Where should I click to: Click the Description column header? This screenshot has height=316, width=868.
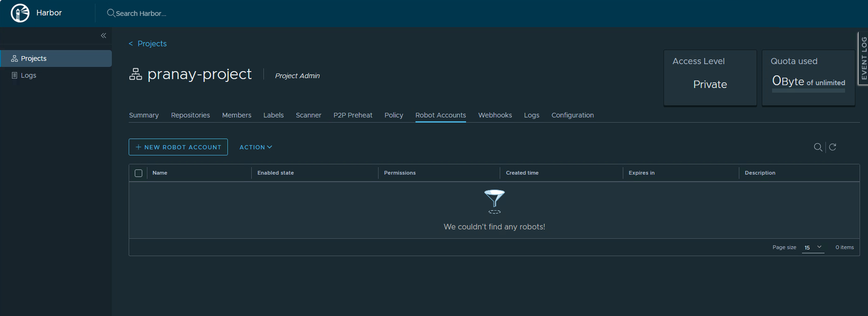760,173
